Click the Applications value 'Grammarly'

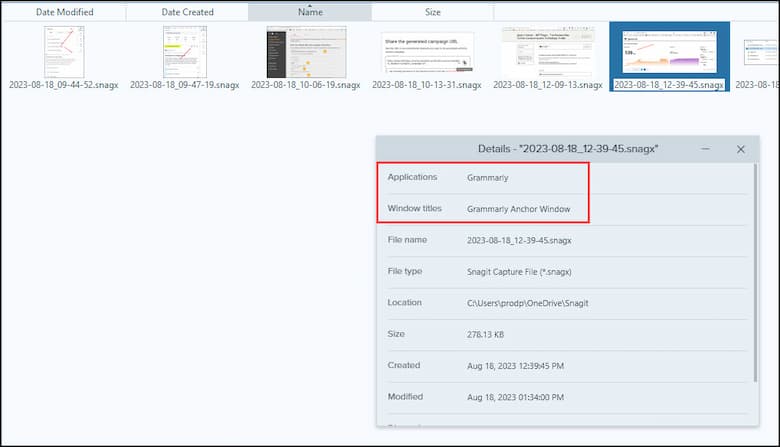(x=488, y=178)
